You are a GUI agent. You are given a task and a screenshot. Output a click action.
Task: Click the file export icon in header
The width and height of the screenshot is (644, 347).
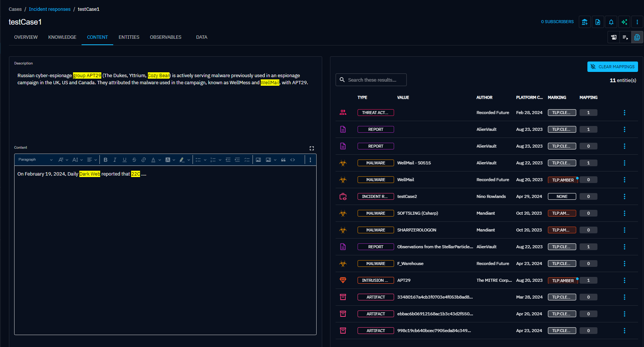click(x=598, y=22)
